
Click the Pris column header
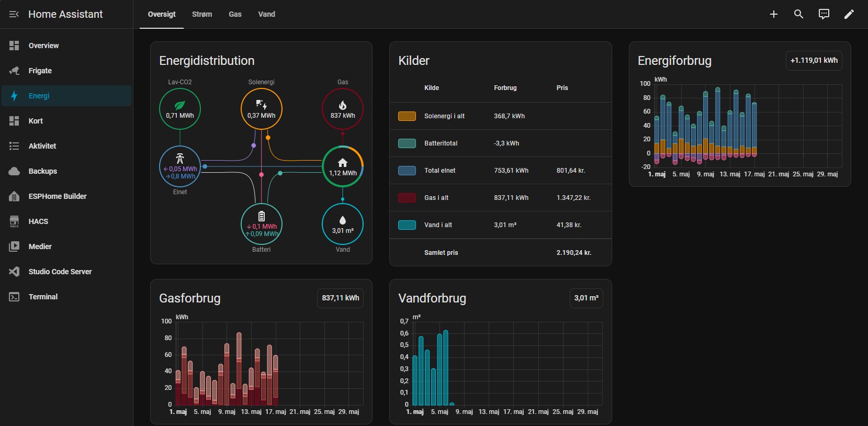562,88
